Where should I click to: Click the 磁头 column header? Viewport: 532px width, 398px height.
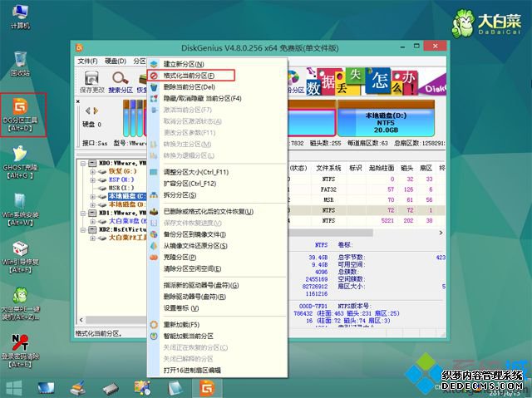click(406, 168)
